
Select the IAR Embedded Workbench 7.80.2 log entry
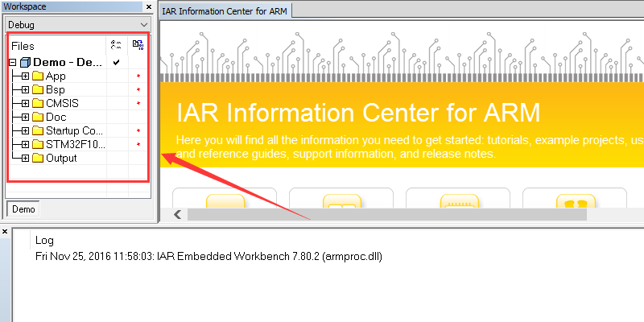[x=208, y=257]
